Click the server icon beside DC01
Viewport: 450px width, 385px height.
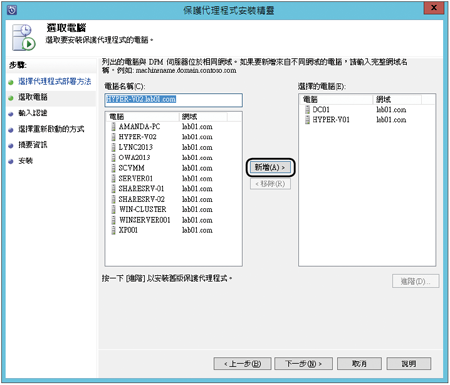(307, 110)
